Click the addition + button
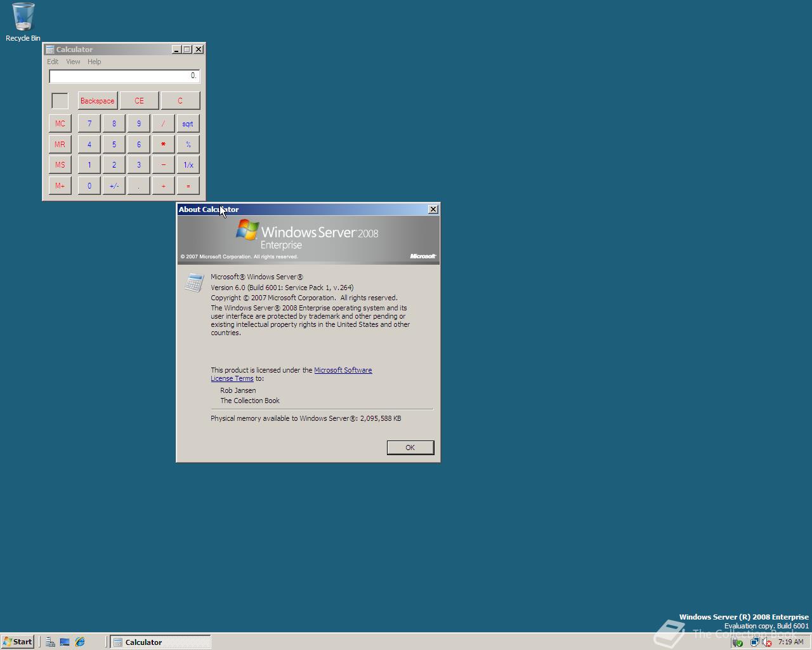Image resolution: width=812 pixels, height=650 pixels. [x=164, y=186]
